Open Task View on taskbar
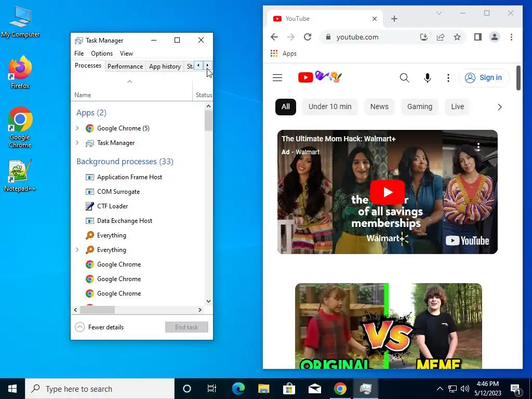 tap(212, 389)
